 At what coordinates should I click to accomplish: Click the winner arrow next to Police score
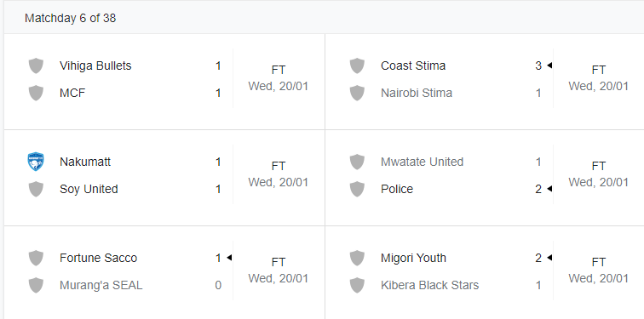click(x=549, y=189)
